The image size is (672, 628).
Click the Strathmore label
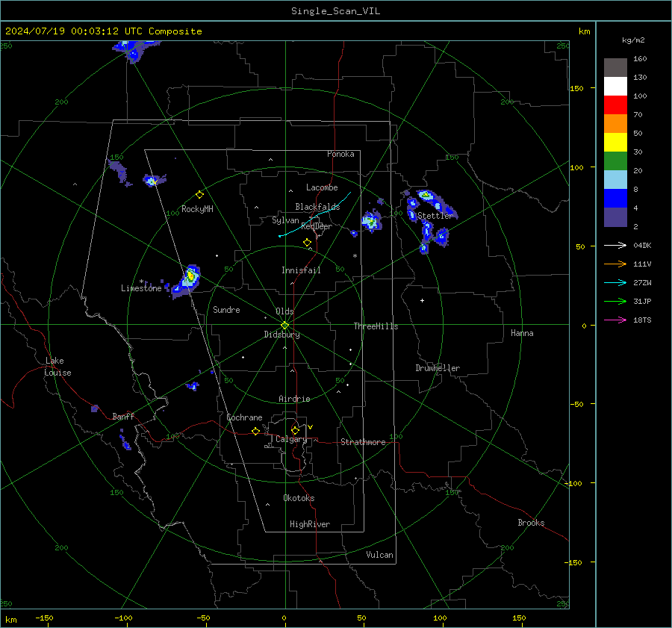point(363,442)
